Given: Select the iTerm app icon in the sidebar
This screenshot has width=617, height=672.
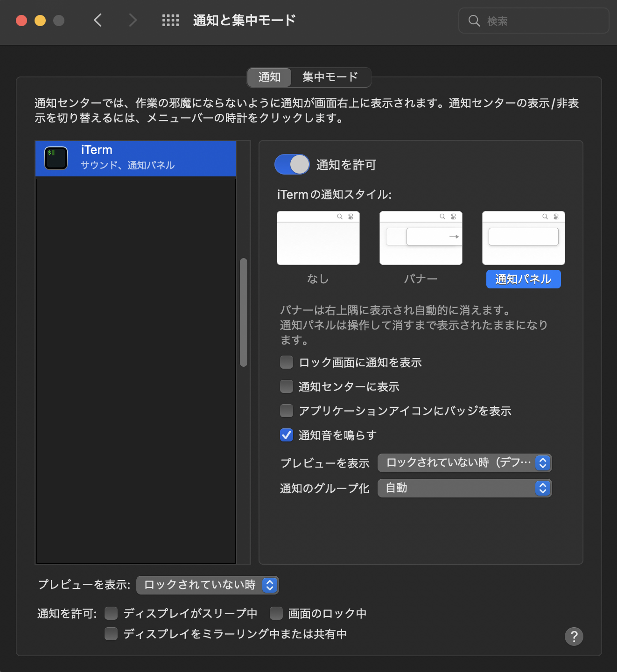Looking at the screenshot, I should [x=56, y=158].
